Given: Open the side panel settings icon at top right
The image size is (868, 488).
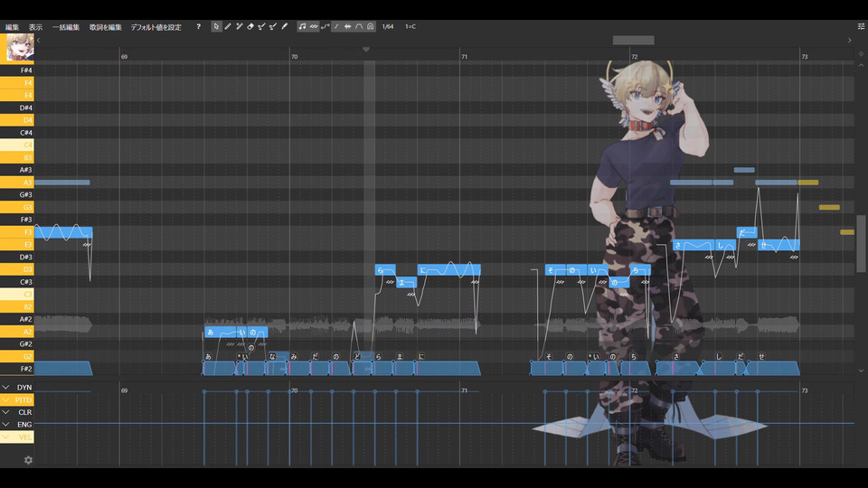Looking at the screenshot, I should pos(861,26).
